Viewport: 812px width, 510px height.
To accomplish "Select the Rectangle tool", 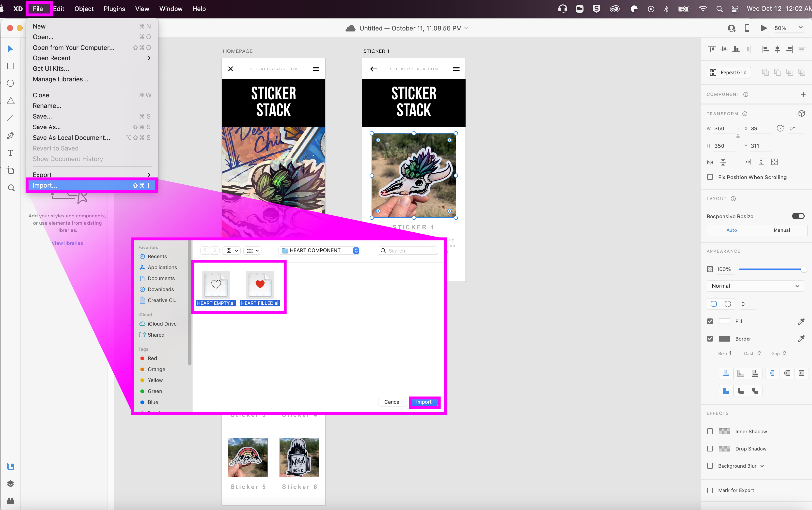I will [x=10, y=66].
